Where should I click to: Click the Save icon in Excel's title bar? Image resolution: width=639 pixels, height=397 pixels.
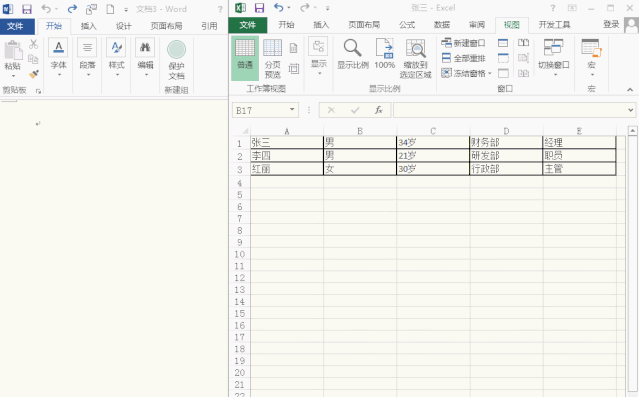(x=259, y=8)
